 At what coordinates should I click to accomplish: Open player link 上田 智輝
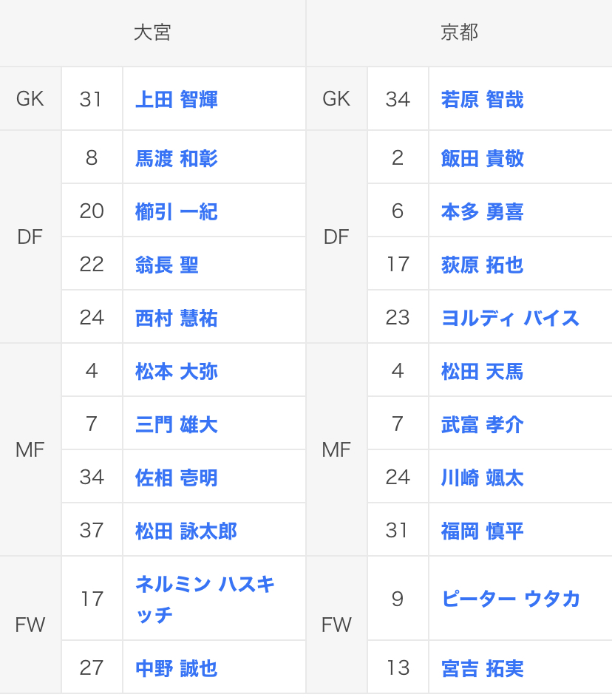(176, 99)
